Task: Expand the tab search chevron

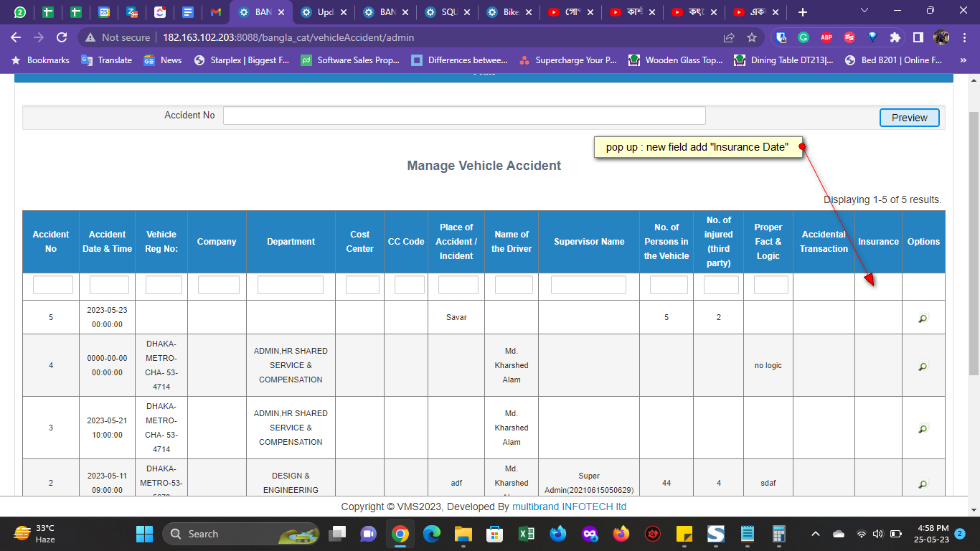Action: pos(864,11)
